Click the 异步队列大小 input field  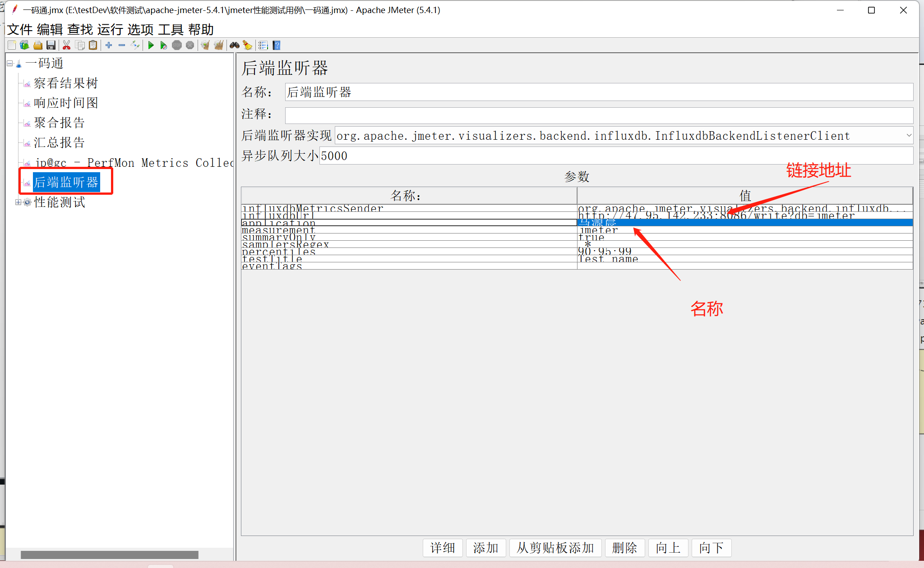pos(616,156)
